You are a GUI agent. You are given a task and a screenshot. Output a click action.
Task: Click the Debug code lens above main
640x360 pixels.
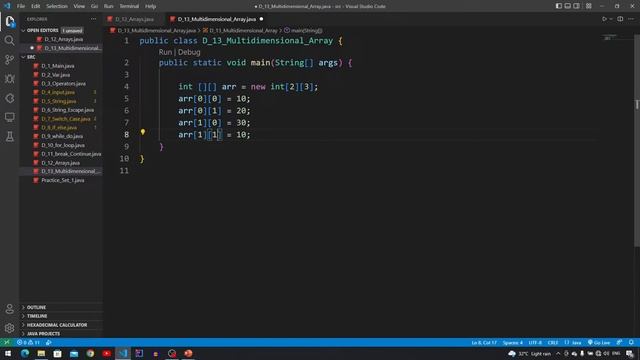click(x=189, y=52)
